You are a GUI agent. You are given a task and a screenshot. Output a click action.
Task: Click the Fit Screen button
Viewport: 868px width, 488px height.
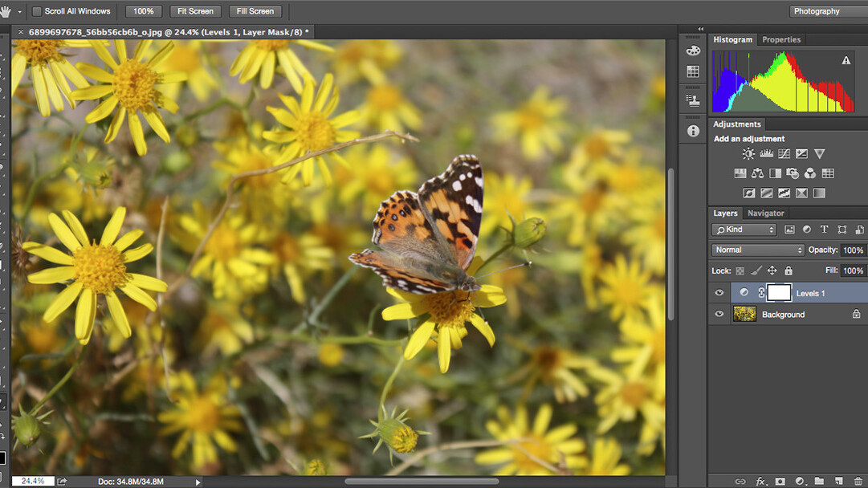tap(195, 11)
